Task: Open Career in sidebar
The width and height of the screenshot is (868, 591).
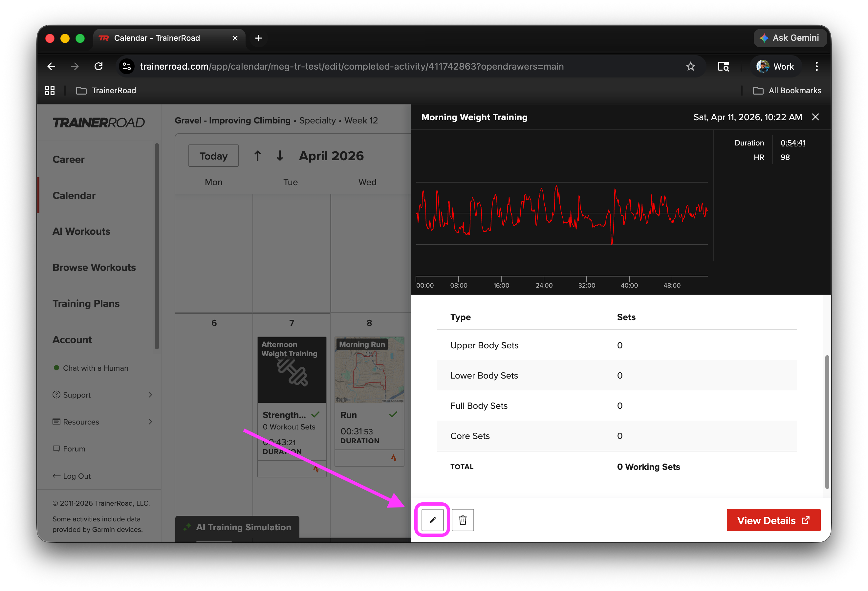Action: coord(68,160)
